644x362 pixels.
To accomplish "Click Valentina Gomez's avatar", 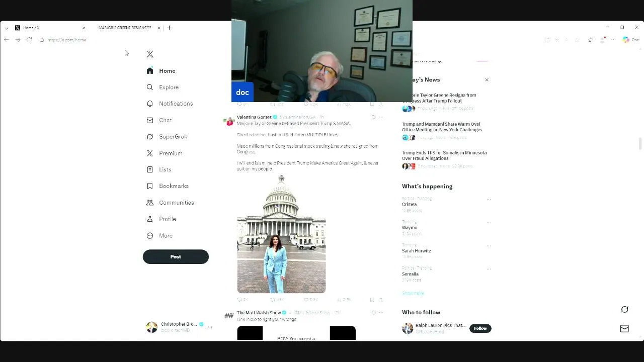I will click(229, 121).
